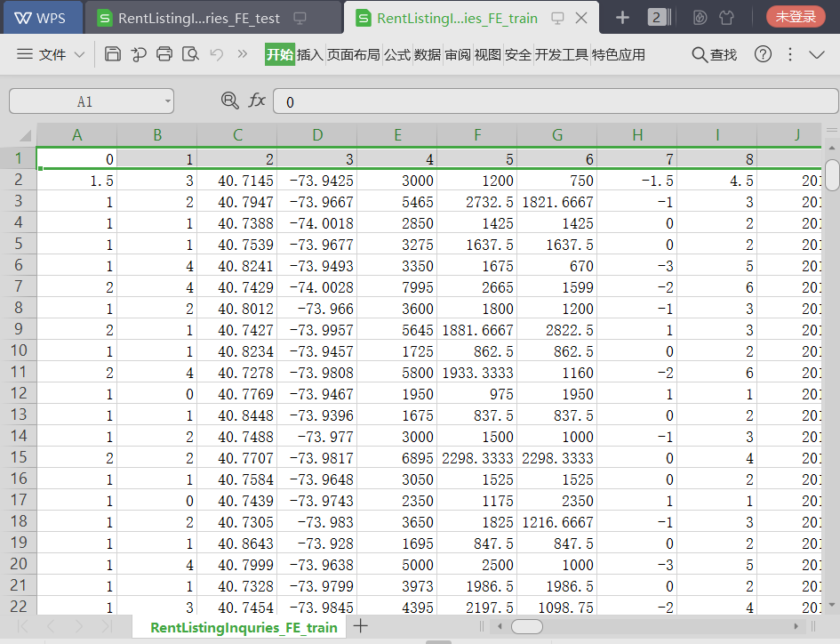Click cell with value 1821.6667
The image size is (840, 644).
click(x=557, y=202)
